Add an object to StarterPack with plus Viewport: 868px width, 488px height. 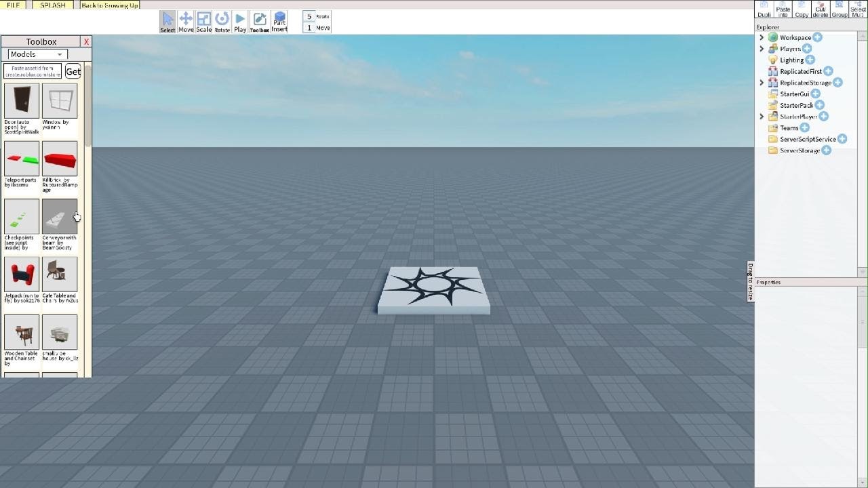point(819,105)
